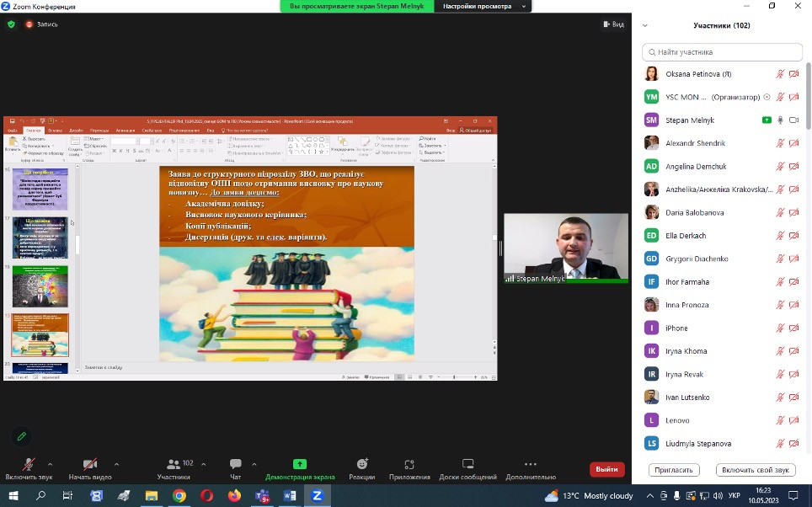This screenshot has height=507, width=812.
Task: Click the muted mic icon for Ella Derkach
Action: point(780,236)
